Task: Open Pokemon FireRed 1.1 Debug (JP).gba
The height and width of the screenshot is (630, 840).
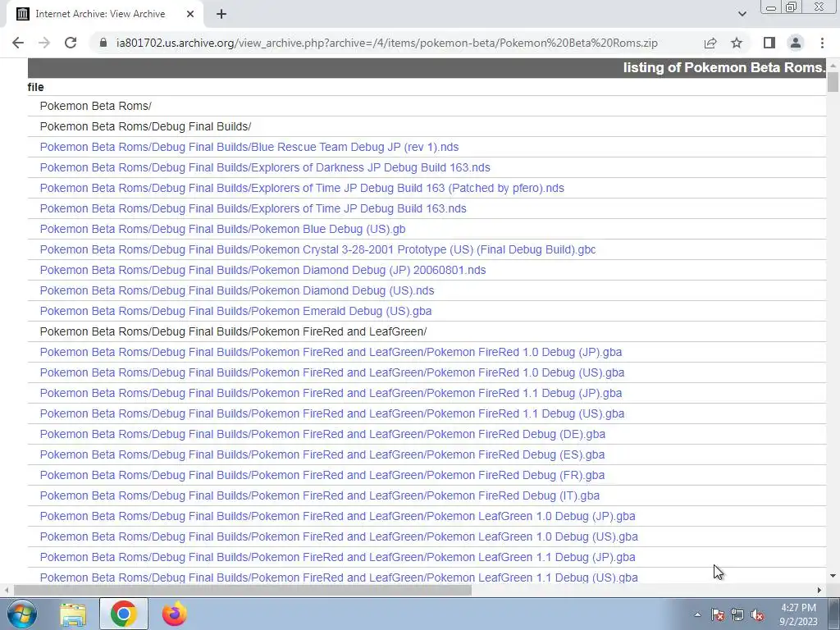Action: 331,393
